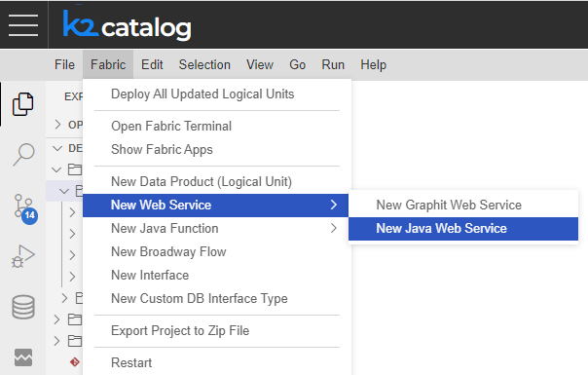Open the File menu
Viewport: 588px width, 375px height.
pos(64,64)
